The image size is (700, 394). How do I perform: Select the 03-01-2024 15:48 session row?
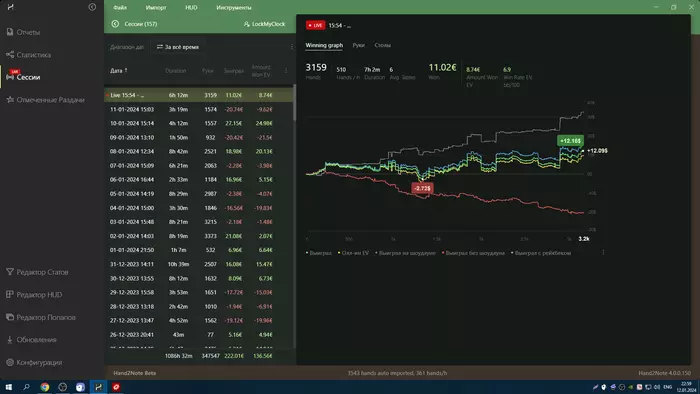199,222
